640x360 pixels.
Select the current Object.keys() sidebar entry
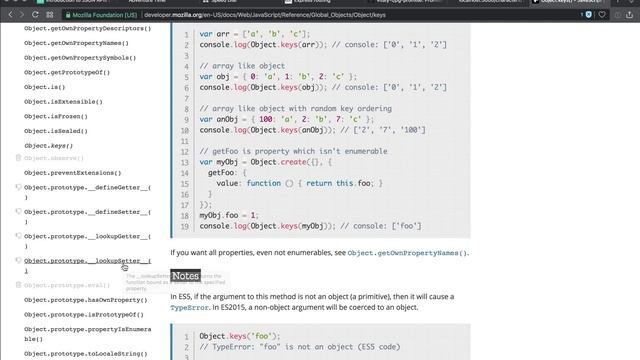(48, 146)
